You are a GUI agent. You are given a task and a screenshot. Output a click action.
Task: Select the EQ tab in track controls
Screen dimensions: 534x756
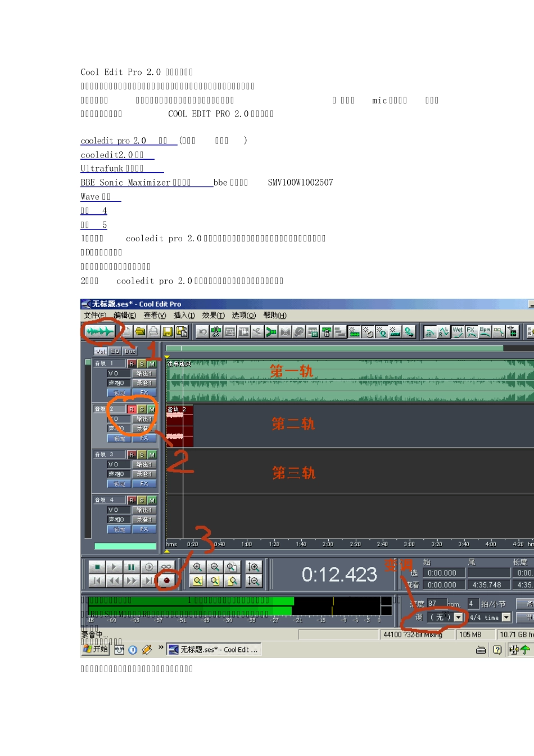click(115, 351)
